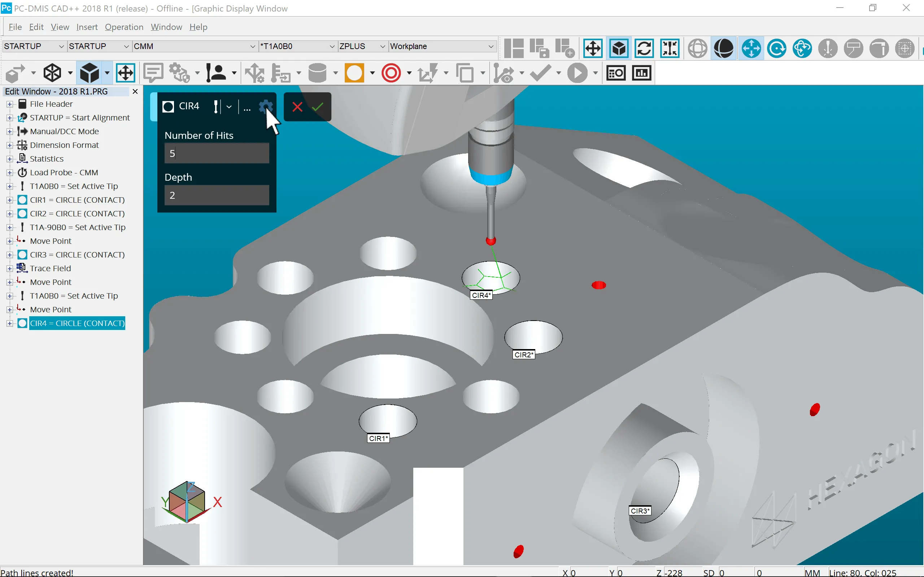Open the *T1A0B0 probe tip dropdown

pyautogui.click(x=331, y=47)
